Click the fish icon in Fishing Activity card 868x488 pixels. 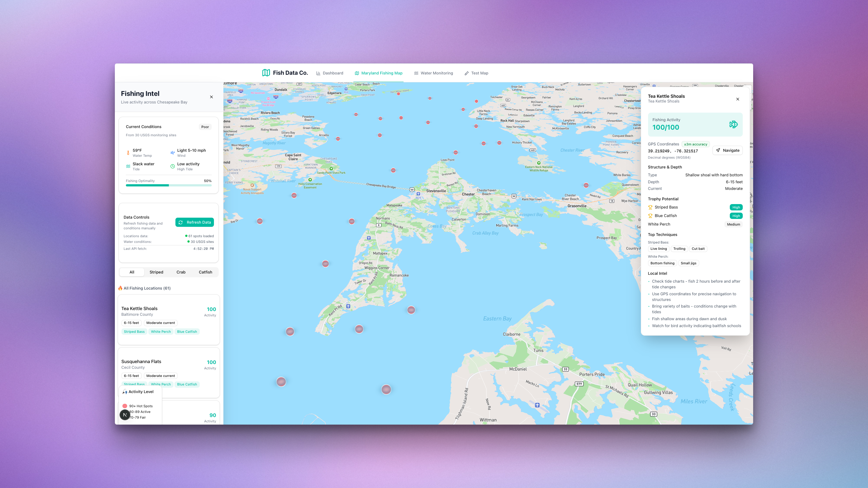pos(733,124)
